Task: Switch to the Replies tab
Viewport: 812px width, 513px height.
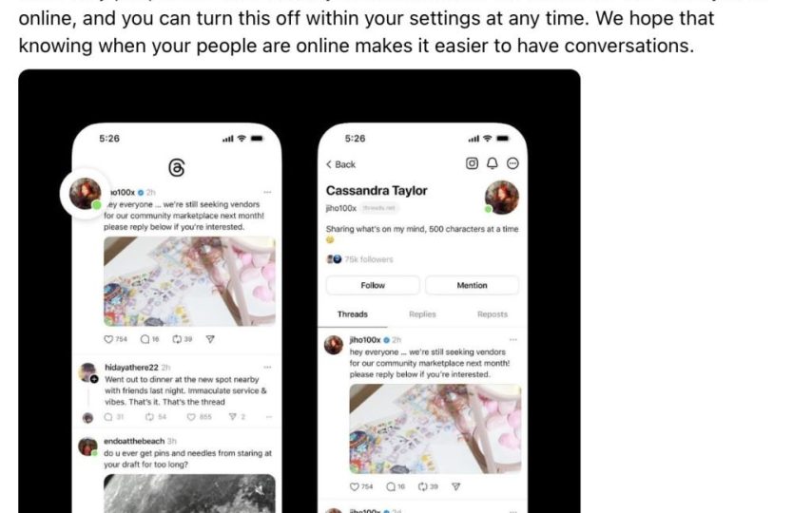Action: coord(422,314)
